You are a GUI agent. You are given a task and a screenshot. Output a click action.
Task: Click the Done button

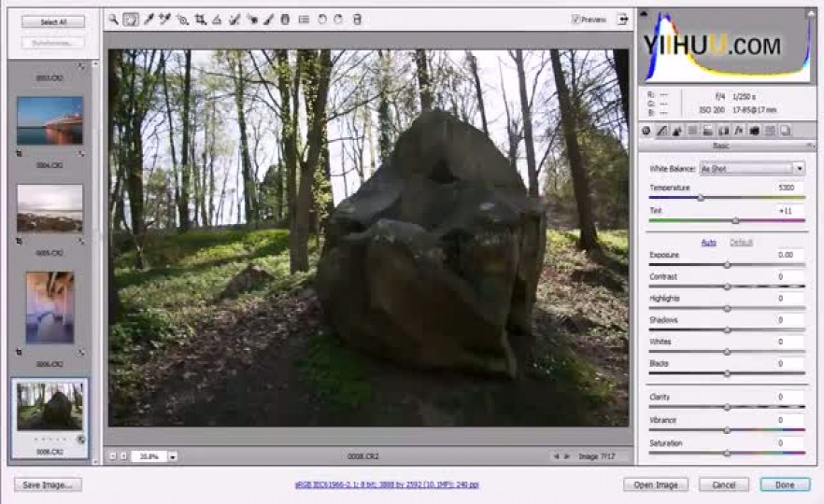point(785,484)
